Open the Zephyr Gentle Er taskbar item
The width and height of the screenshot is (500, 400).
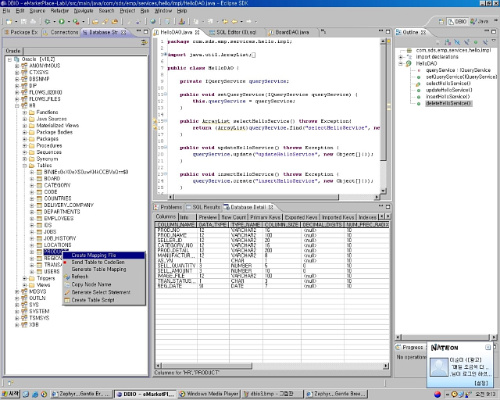(81, 394)
